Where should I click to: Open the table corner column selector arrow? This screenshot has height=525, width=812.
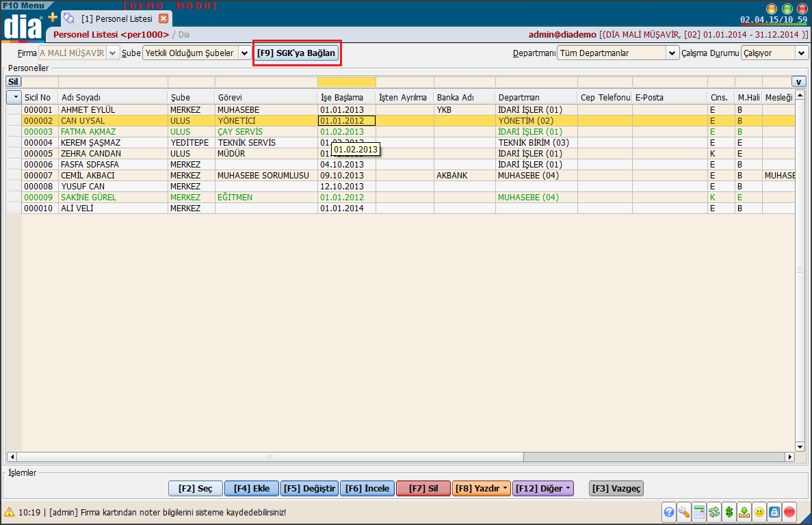click(14, 97)
